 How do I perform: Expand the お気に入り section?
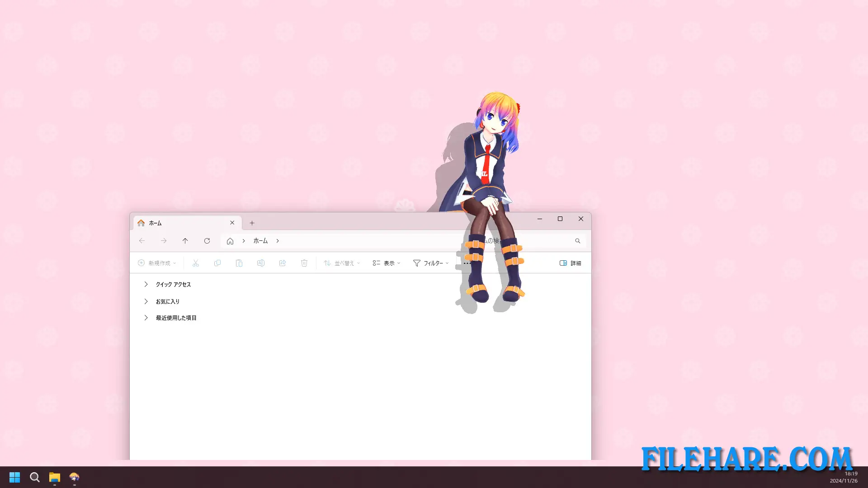click(146, 301)
